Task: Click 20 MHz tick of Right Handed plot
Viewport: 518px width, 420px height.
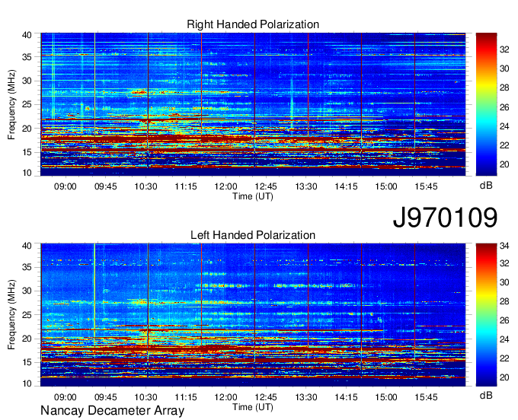Action: (x=27, y=129)
